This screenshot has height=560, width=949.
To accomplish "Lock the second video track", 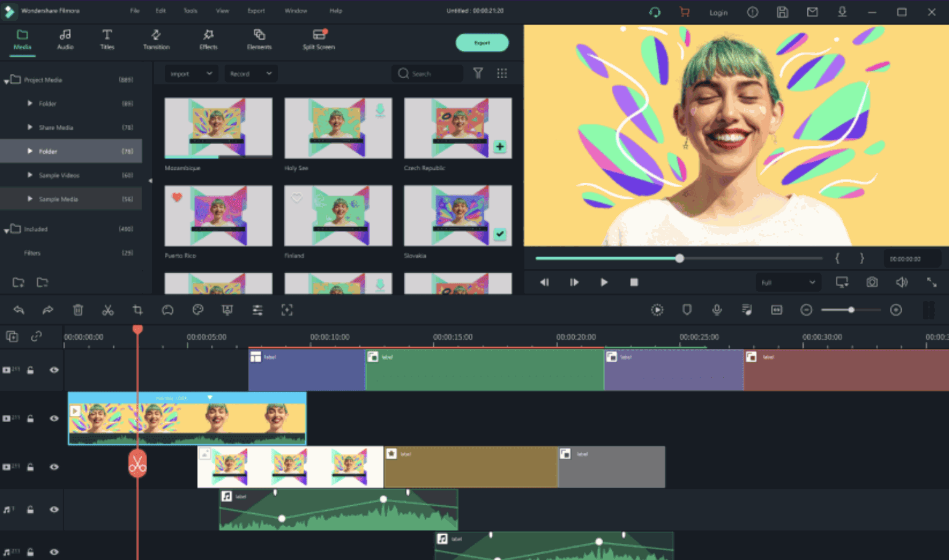I will click(x=30, y=418).
